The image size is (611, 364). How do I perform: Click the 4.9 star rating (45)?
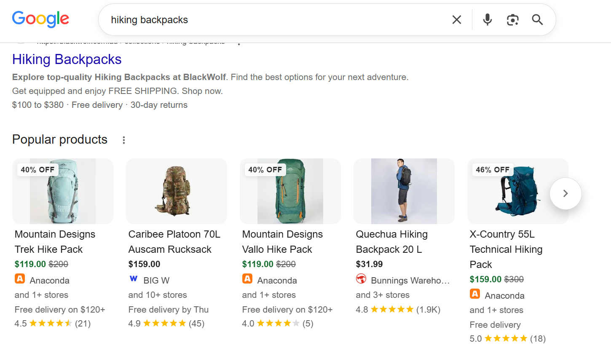pyautogui.click(x=166, y=324)
